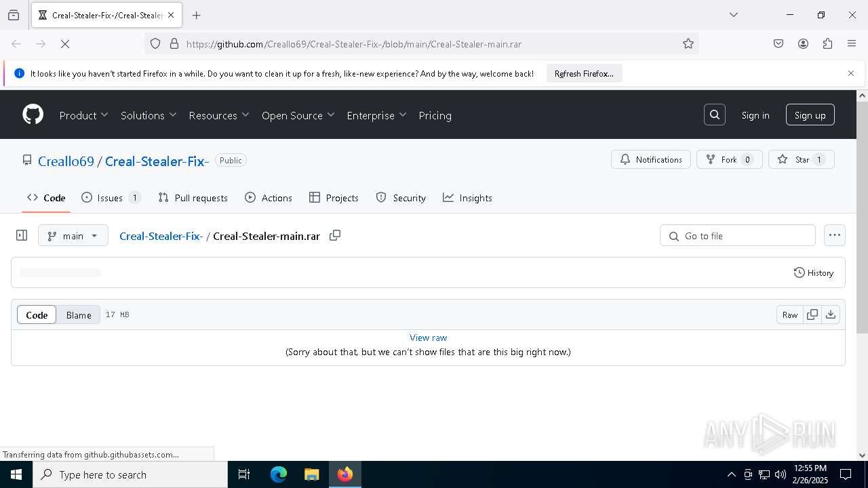Viewport: 868px width, 488px height.
Task: Open Task View on the taskbar
Action: coord(244,474)
